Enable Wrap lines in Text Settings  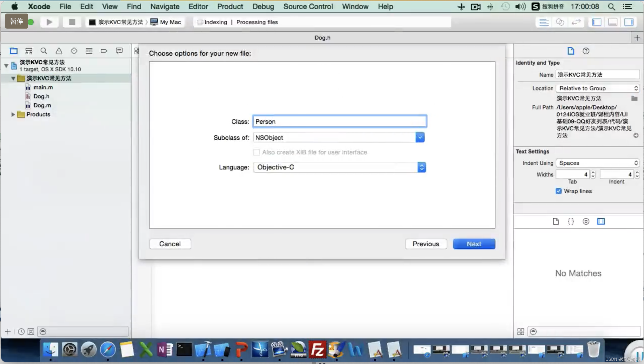click(559, 191)
